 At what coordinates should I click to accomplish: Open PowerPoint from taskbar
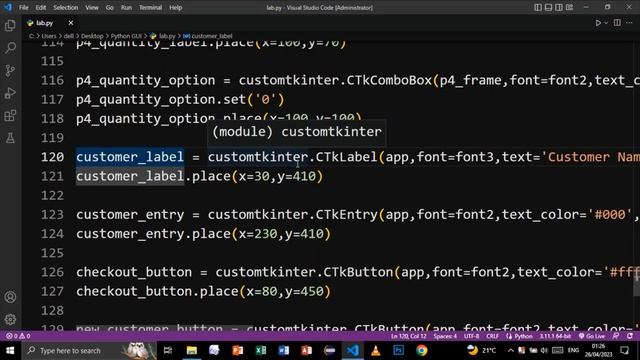click(x=237, y=351)
